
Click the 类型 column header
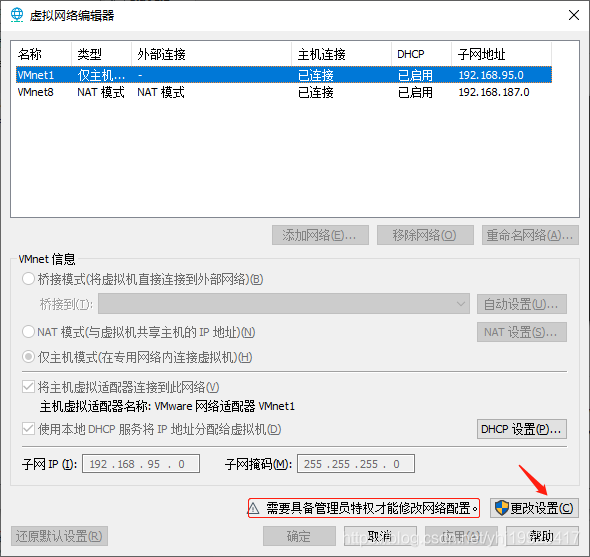pyautogui.click(x=102, y=54)
